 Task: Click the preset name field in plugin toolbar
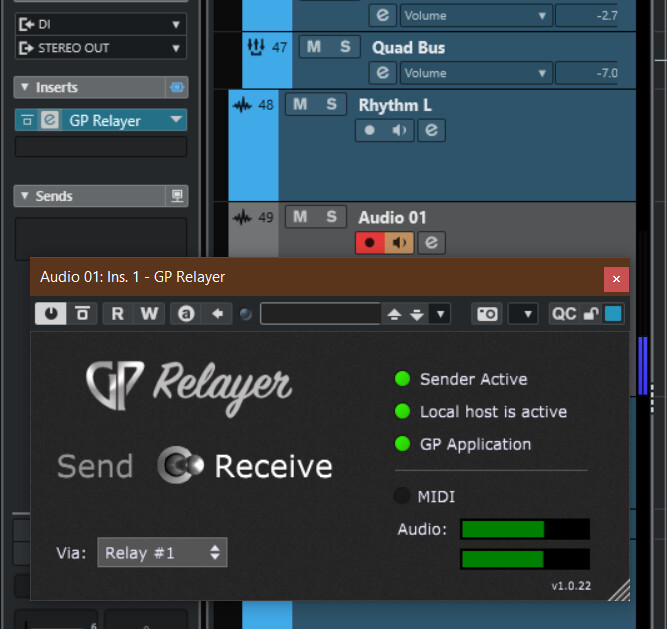(x=320, y=314)
